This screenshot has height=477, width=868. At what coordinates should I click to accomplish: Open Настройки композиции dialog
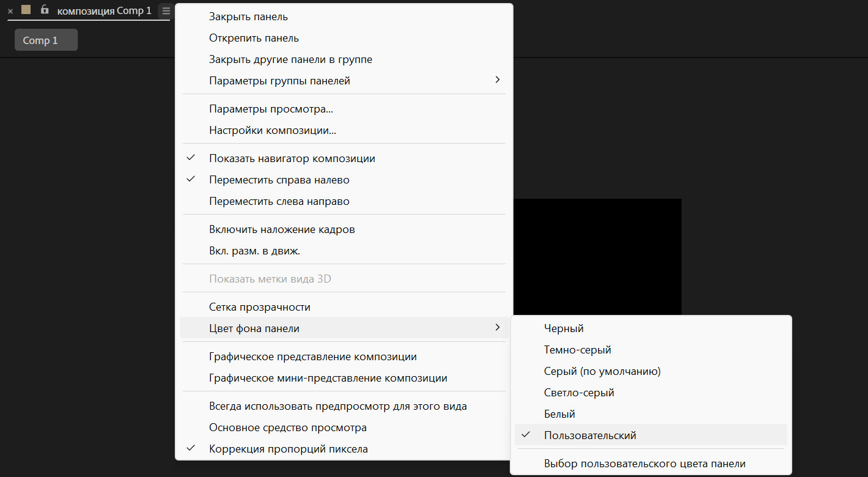(x=273, y=130)
